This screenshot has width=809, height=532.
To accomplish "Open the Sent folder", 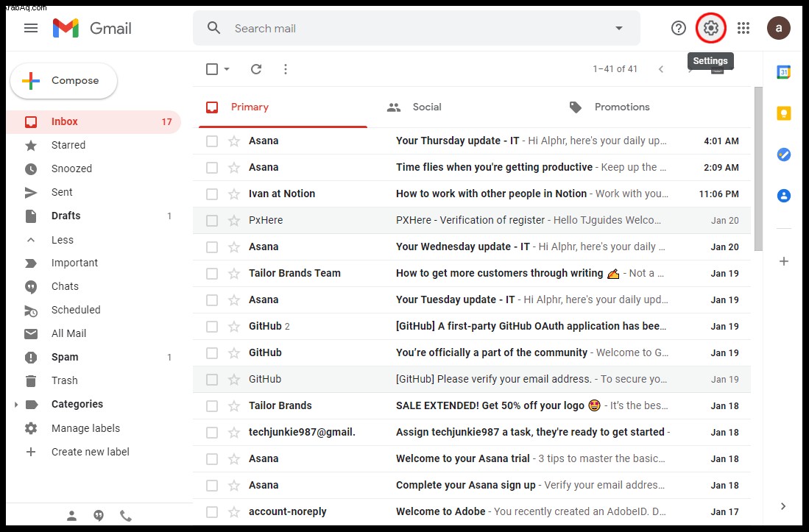I will coord(94,192).
